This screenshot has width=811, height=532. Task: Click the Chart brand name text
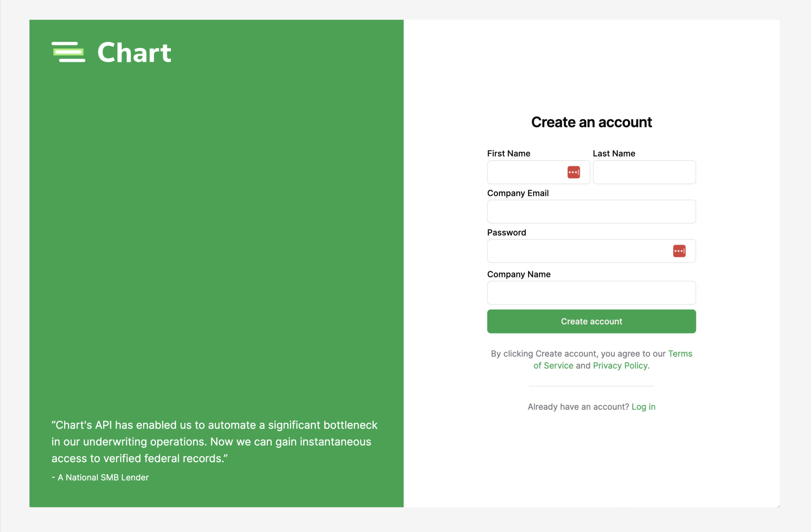click(x=134, y=53)
